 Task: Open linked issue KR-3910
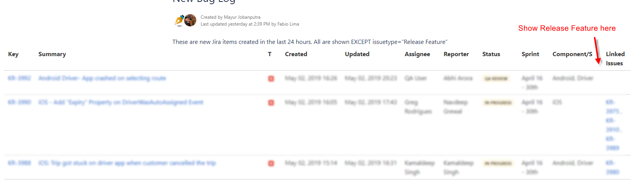click(x=614, y=125)
